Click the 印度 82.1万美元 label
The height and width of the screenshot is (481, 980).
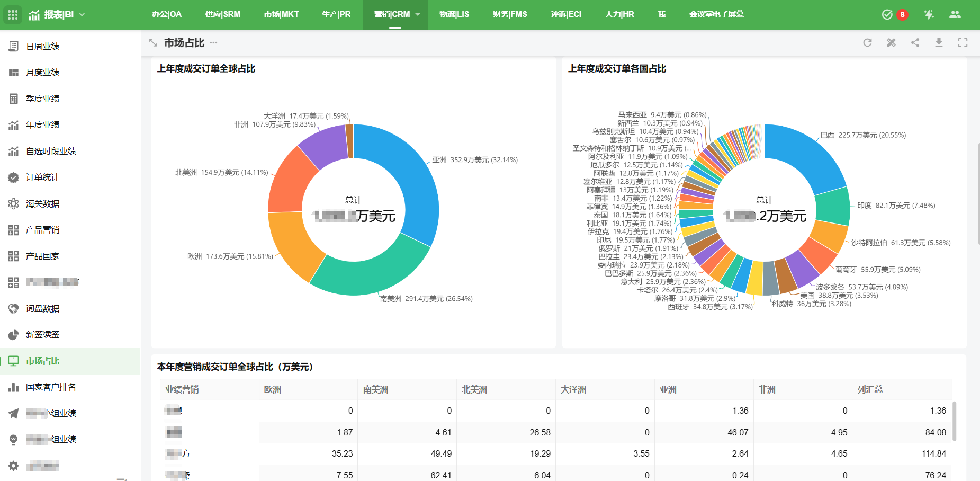[x=896, y=206]
